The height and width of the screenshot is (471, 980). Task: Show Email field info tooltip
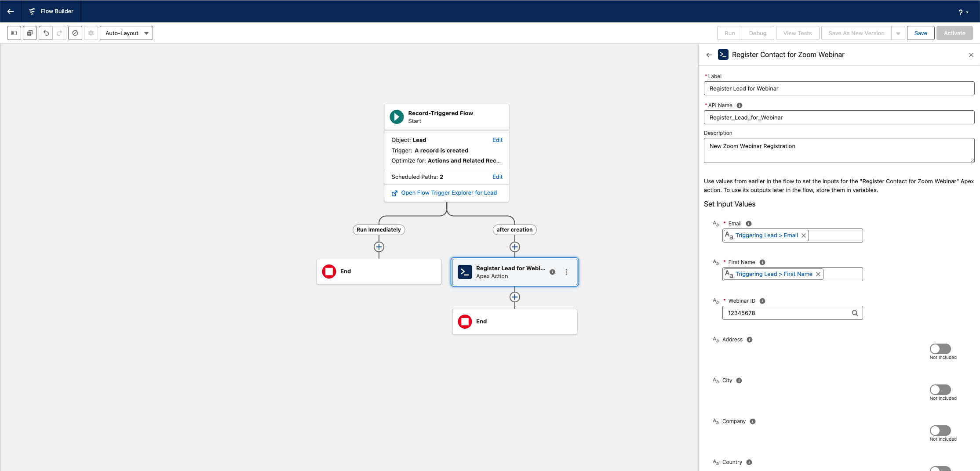tap(749, 224)
